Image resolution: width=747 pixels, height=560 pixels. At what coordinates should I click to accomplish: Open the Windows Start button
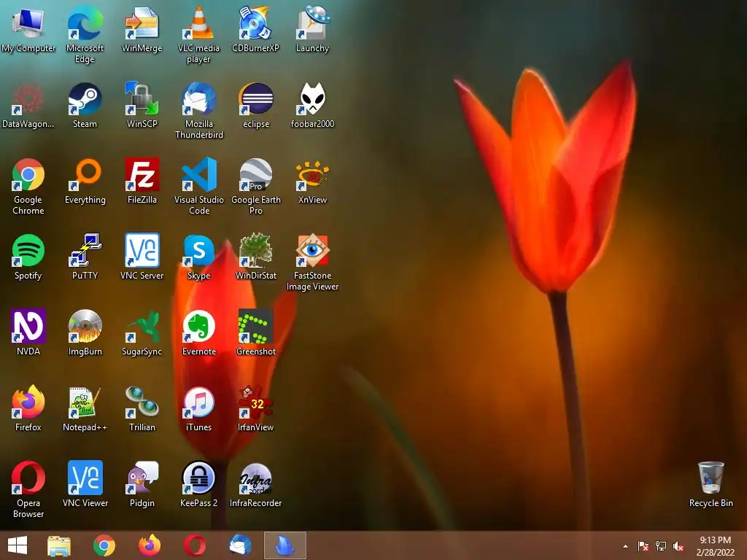tap(18, 545)
